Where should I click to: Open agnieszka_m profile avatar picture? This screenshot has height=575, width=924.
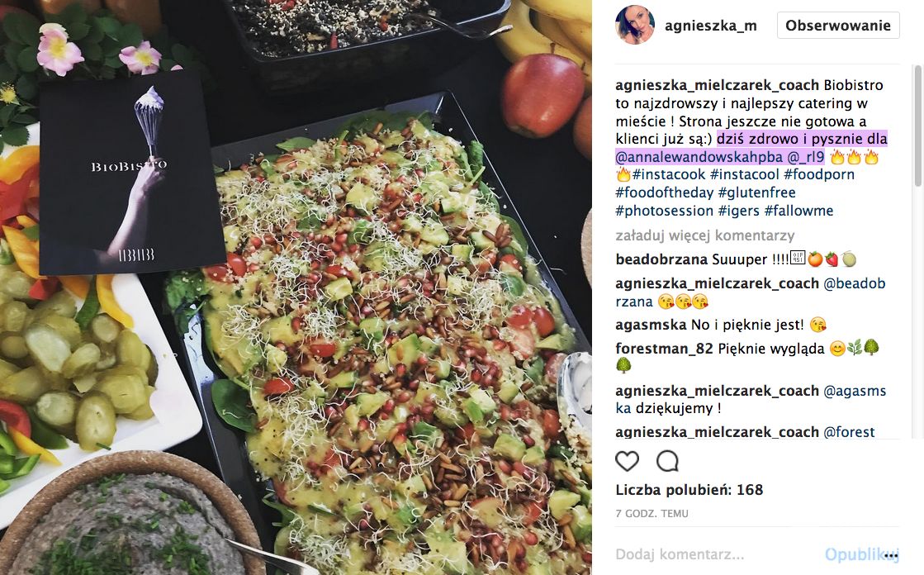(x=635, y=26)
